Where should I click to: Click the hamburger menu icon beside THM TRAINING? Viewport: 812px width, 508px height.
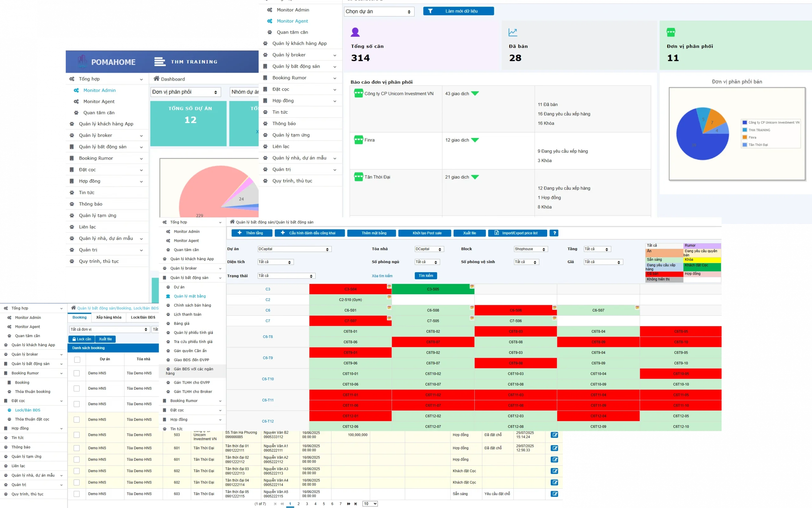(x=160, y=62)
